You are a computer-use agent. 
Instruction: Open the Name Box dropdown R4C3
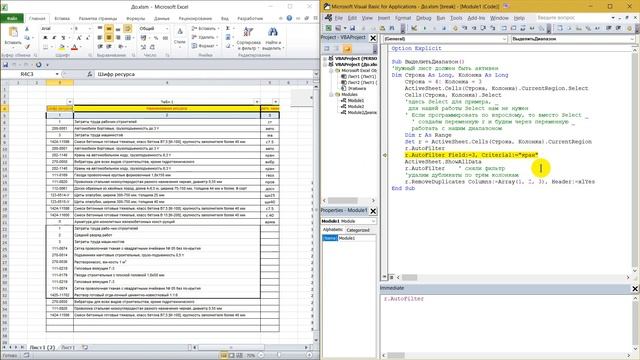tap(57, 74)
